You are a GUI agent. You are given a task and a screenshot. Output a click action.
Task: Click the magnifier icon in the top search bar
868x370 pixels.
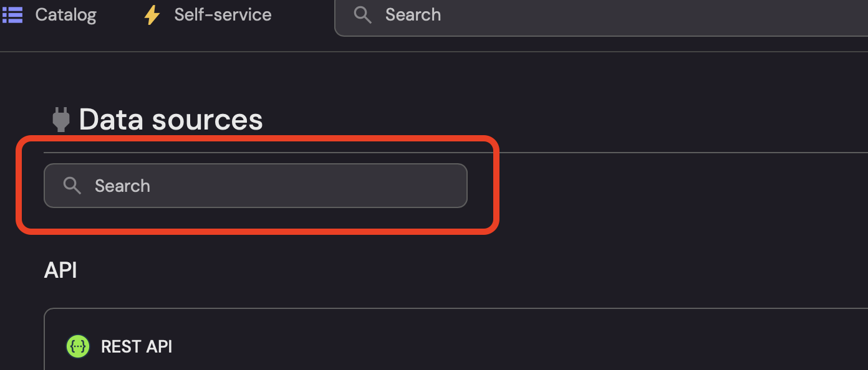(362, 14)
